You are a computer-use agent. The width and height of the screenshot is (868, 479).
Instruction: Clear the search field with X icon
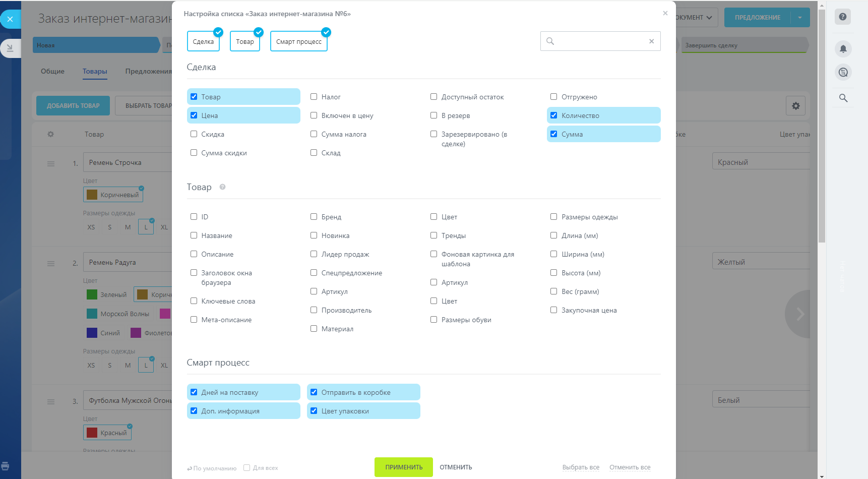pyautogui.click(x=651, y=41)
